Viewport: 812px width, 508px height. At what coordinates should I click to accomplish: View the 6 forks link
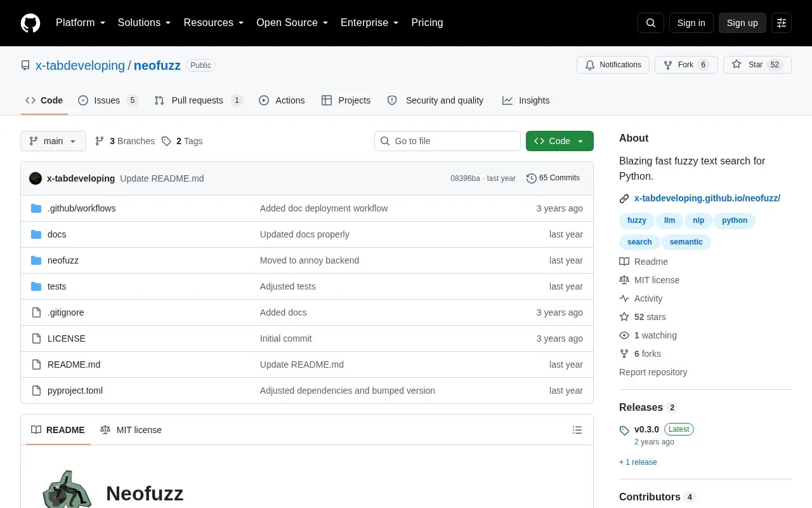point(640,354)
